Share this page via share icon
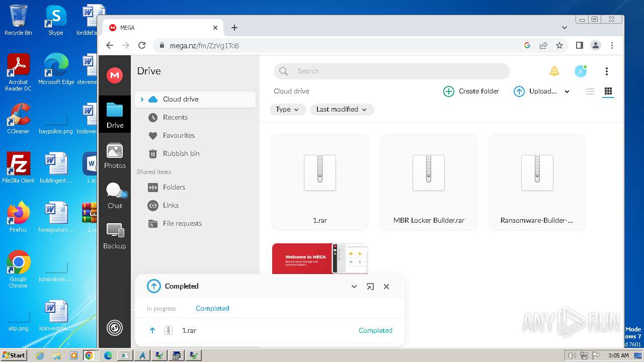644x362 pixels. pos(543,45)
